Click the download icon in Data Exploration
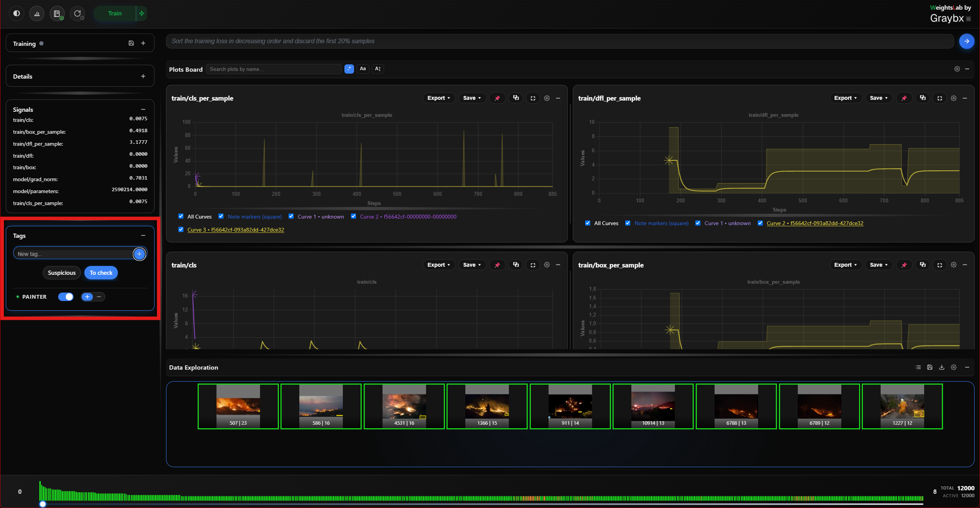The image size is (980, 508). pos(941,367)
